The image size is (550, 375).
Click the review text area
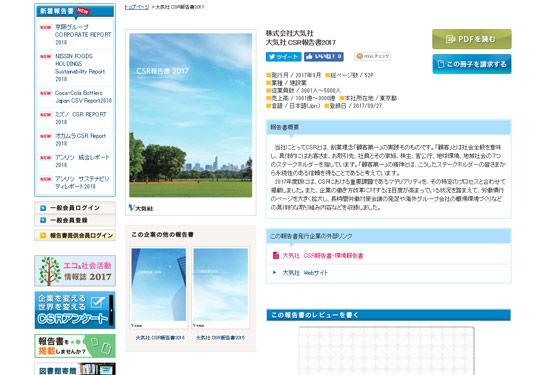[386, 351]
